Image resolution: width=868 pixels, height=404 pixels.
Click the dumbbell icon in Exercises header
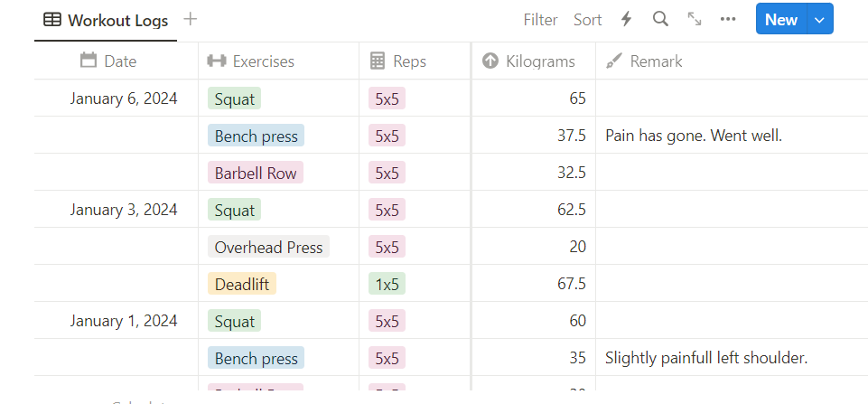217,61
